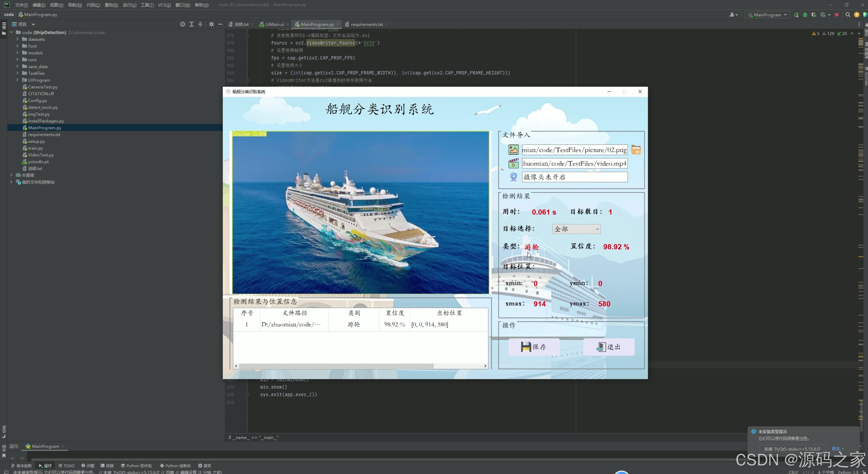Click the results table horizontal scrollbar

[336, 366]
